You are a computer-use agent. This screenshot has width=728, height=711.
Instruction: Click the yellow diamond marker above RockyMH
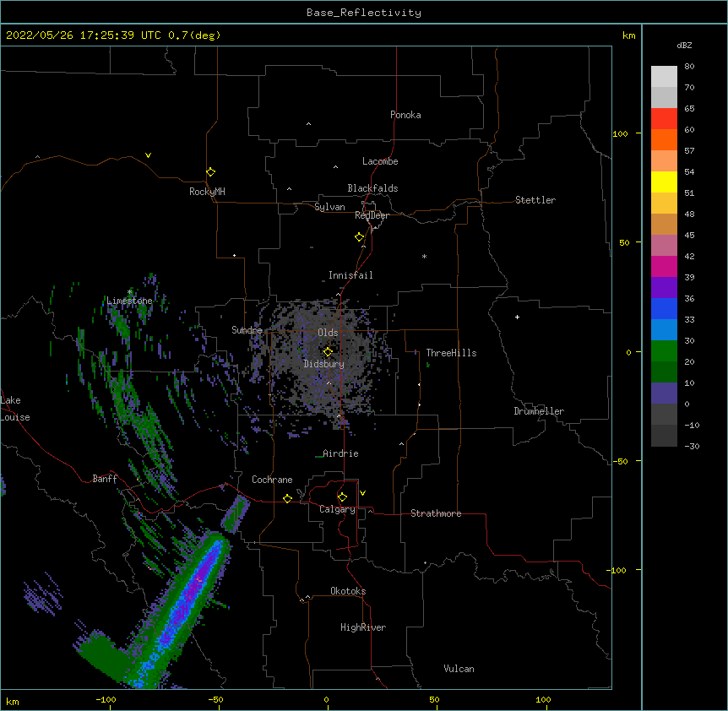tap(210, 172)
